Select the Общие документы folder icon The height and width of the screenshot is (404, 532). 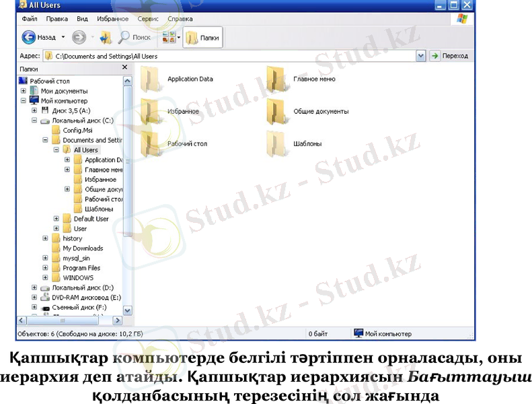point(276,111)
